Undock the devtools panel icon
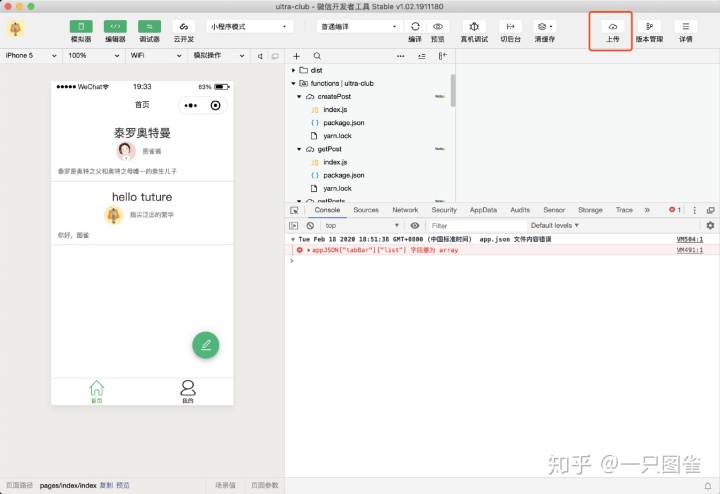The image size is (720, 494). pyautogui.click(x=710, y=210)
